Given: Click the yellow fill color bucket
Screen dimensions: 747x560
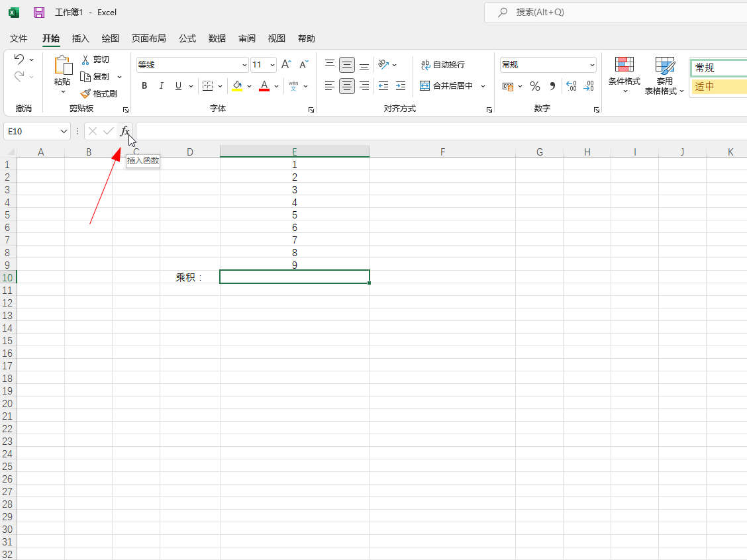Looking at the screenshot, I should (237, 86).
